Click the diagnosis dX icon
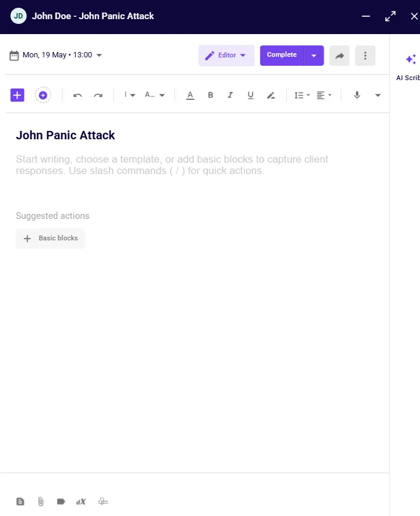 (81, 502)
